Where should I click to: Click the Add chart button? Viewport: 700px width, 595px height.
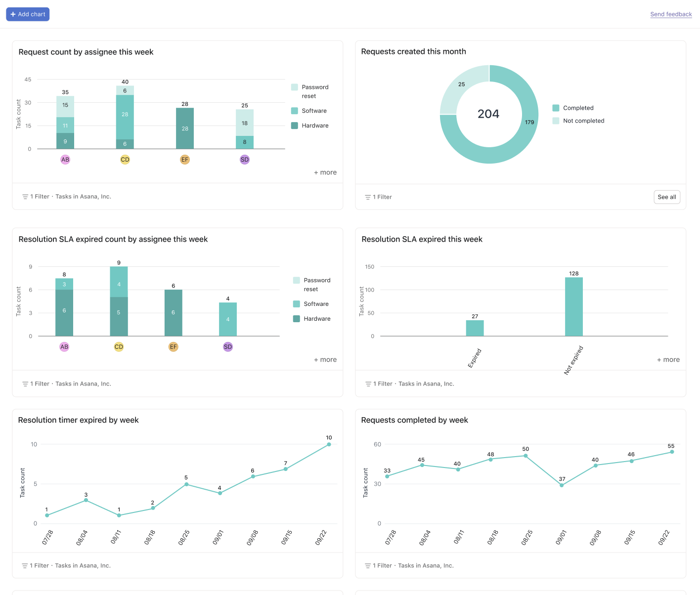(27, 14)
